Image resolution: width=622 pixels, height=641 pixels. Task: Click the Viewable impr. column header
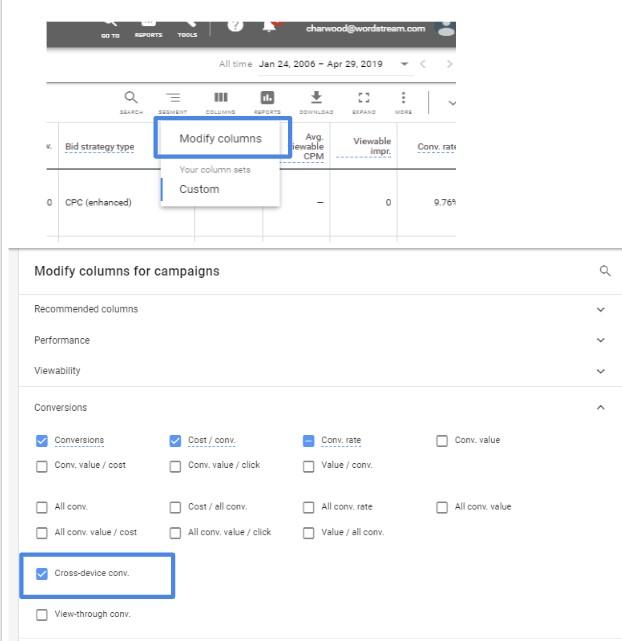[372, 146]
